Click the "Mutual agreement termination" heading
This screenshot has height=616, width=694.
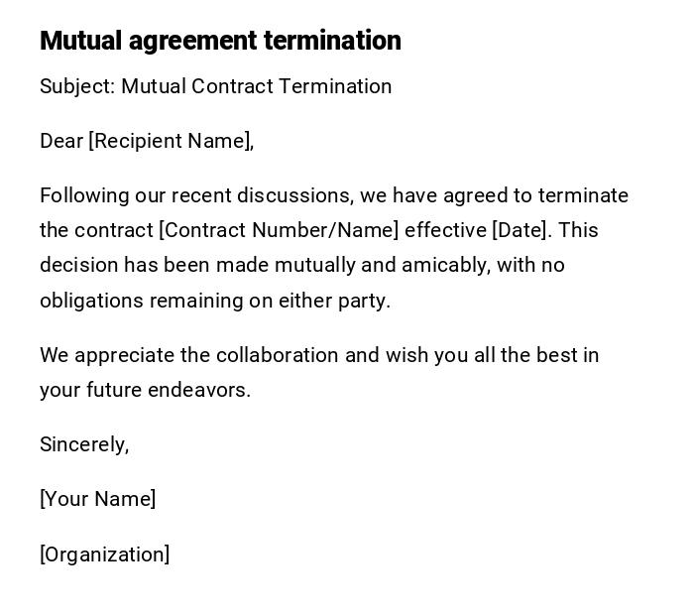pos(220,41)
